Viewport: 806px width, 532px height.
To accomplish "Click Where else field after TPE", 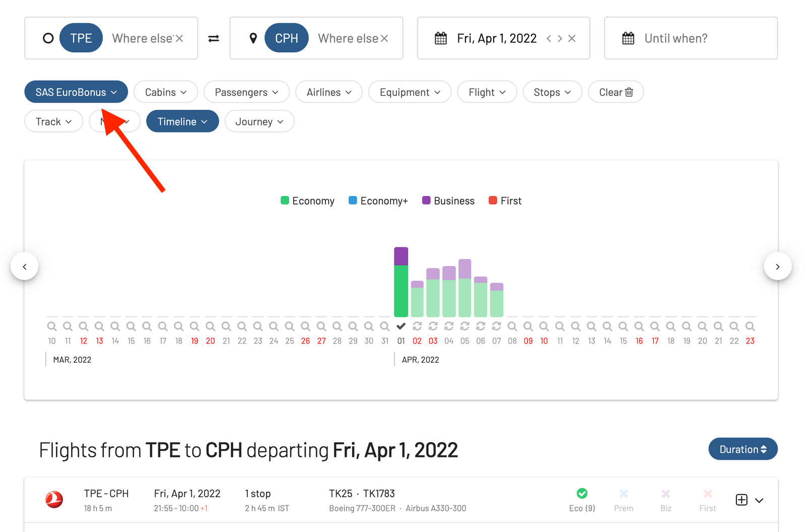I will 142,38.
